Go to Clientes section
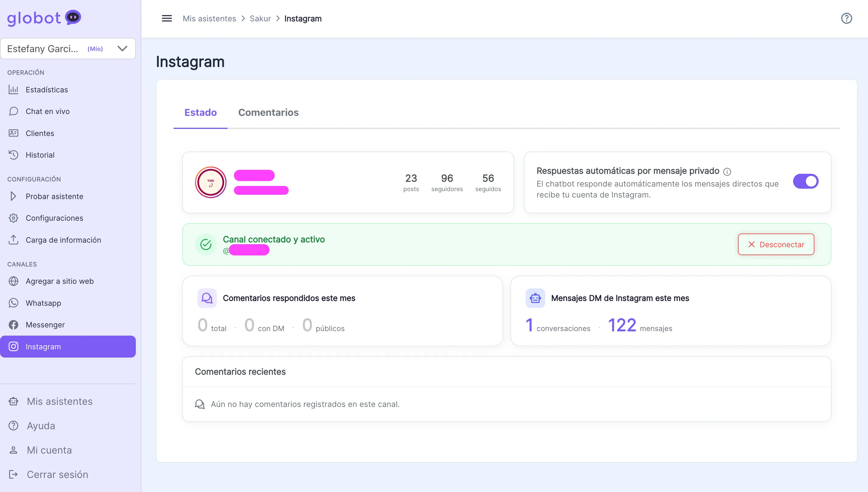Image resolution: width=868 pixels, height=492 pixels. (x=40, y=133)
